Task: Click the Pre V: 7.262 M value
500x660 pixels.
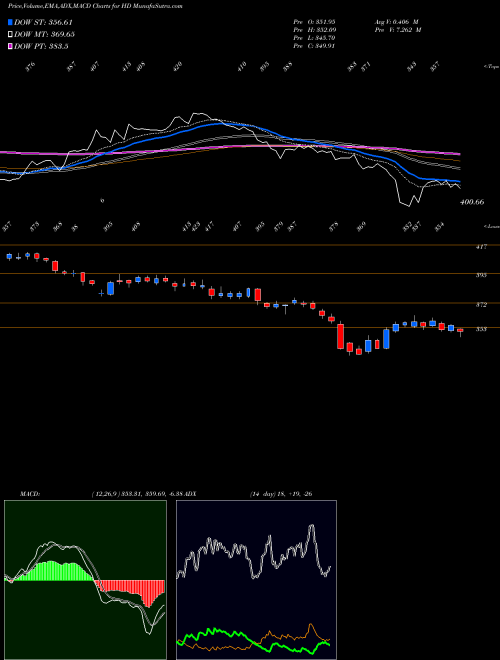Action: click(397, 29)
